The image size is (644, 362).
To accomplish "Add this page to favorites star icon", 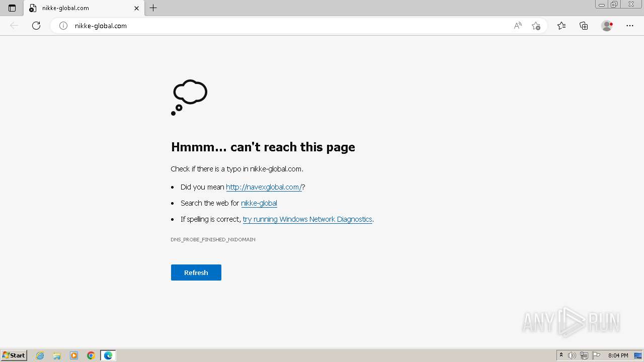I will [536, 26].
